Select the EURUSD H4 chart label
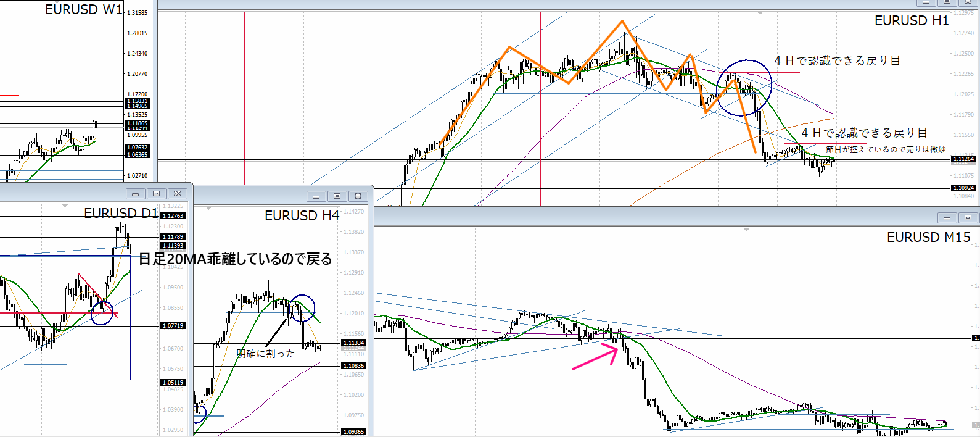The image size is (980, 437). click(x=302, y=215)
